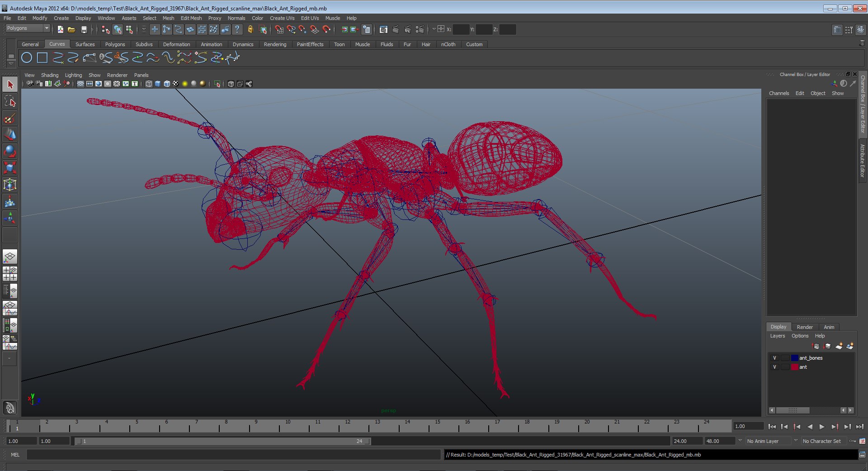
Task: Open selection mask presets dropdown arrow
Action: [x=144, y=29]
